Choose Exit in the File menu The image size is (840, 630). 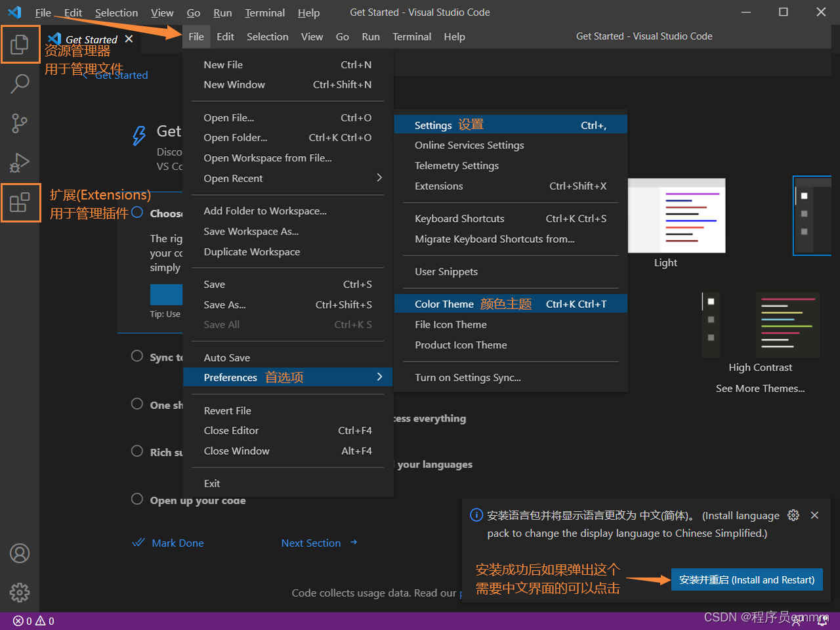pos(288,483)
